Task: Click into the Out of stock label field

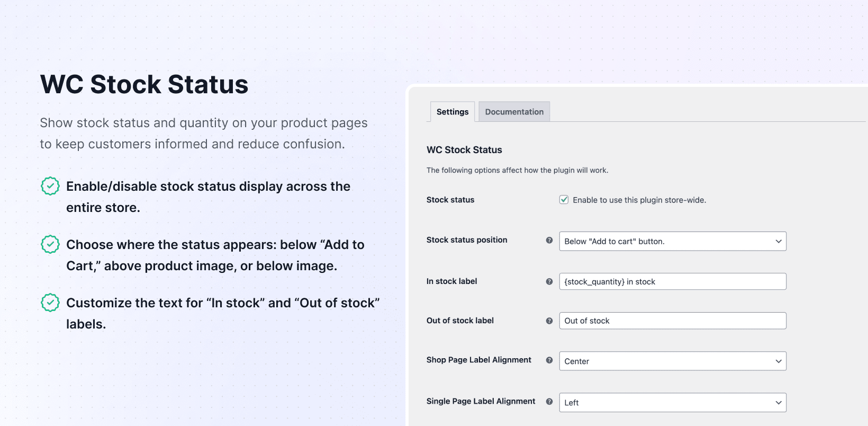Action: [x=672, y=321]
